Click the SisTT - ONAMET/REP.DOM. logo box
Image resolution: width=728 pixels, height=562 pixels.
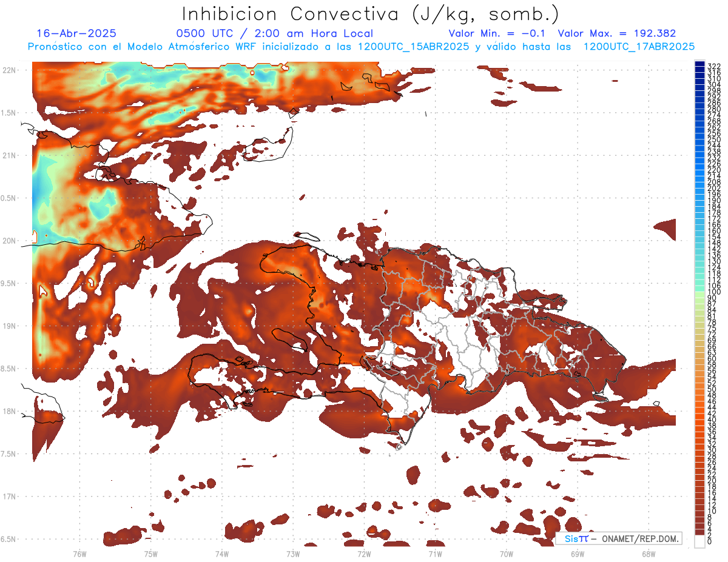pos(618,538)
